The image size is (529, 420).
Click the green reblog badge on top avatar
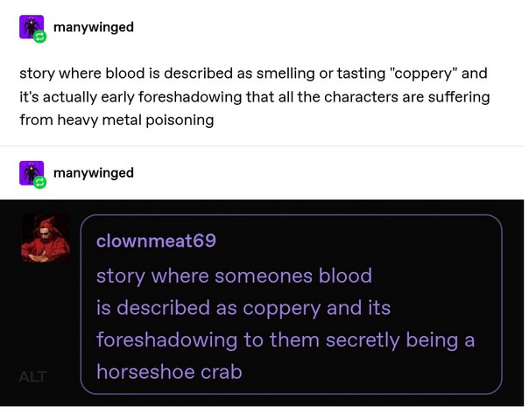click(x=39, y=37)
